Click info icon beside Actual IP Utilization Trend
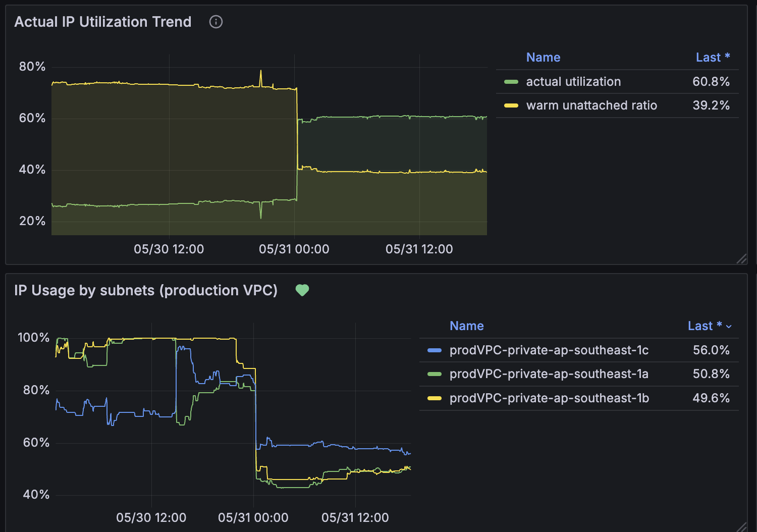 click(216, 22)
